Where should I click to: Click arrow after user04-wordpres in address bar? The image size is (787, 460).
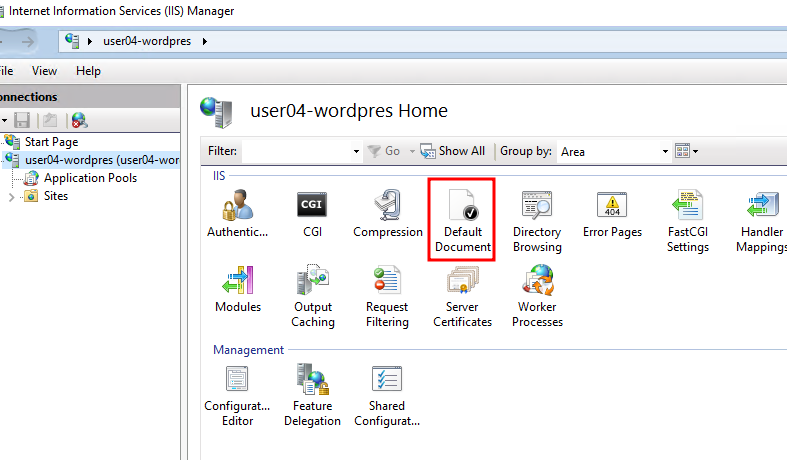point(205,41)
